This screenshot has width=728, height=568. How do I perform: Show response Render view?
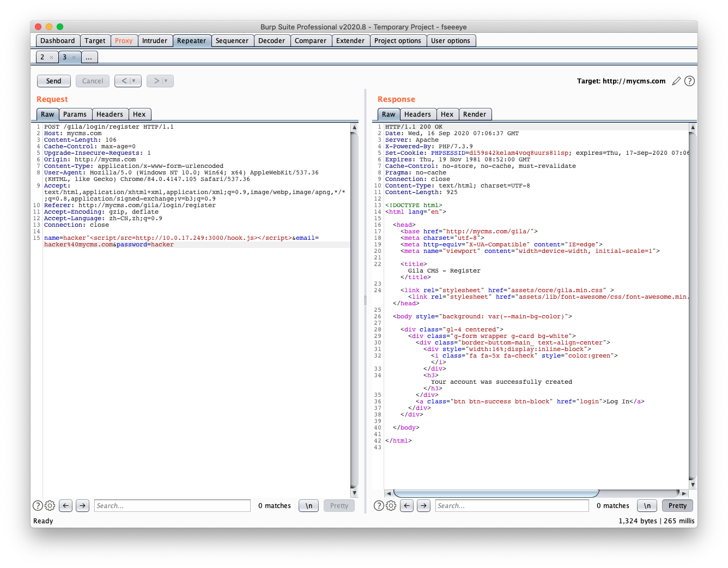(475, 114)
